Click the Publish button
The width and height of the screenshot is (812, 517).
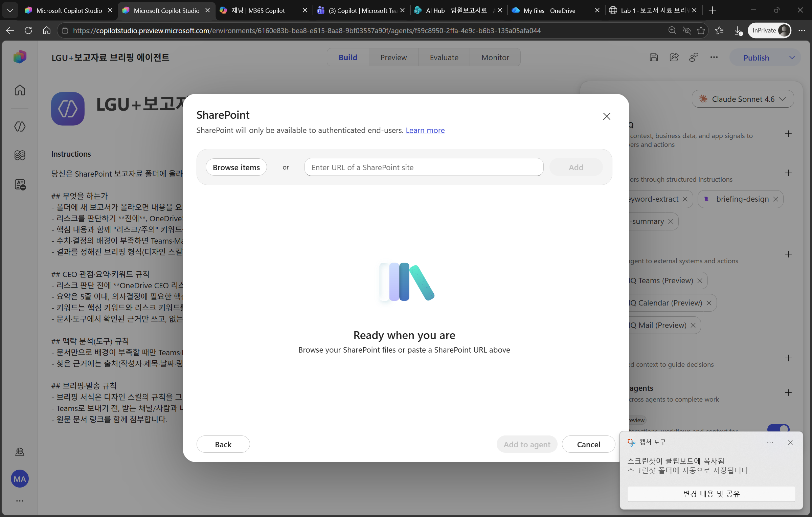[756, 58]
